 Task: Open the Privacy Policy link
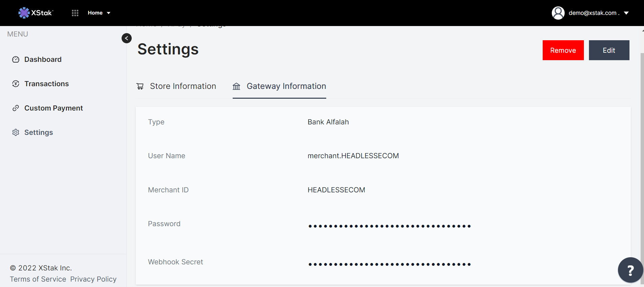click(x=93, y=279)
